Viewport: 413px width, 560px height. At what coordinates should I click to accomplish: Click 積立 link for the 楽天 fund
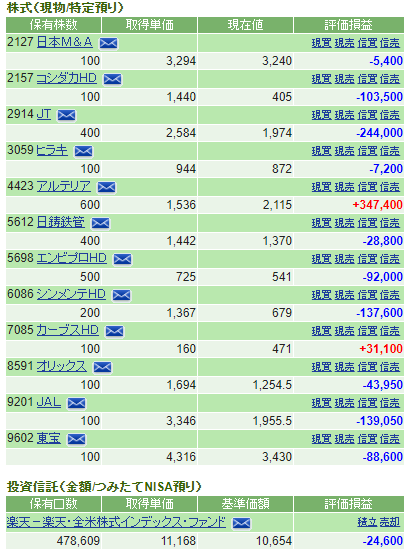[x=367, y=522]
